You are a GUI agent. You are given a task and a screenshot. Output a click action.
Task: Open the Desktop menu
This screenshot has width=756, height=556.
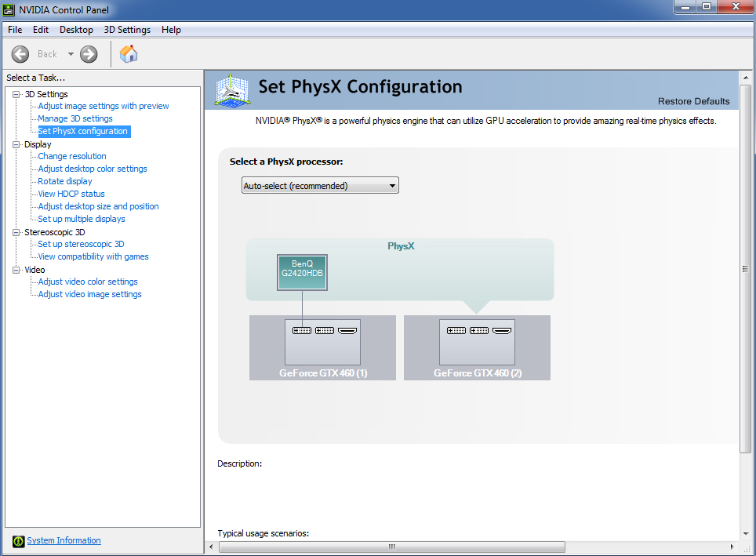click(x=76, y=30)
